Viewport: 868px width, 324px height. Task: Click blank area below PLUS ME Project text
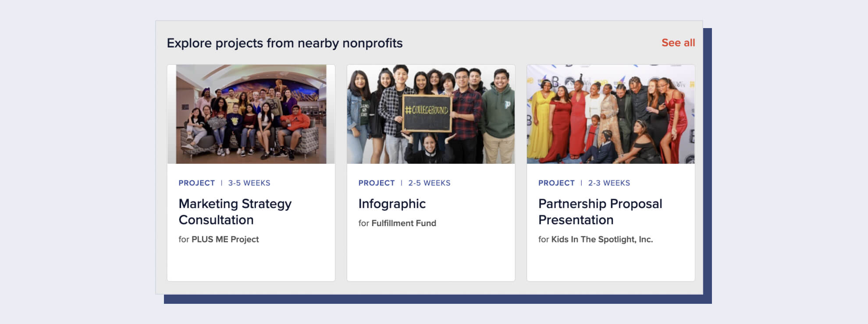pyautogui.click(x=251, y=263)
